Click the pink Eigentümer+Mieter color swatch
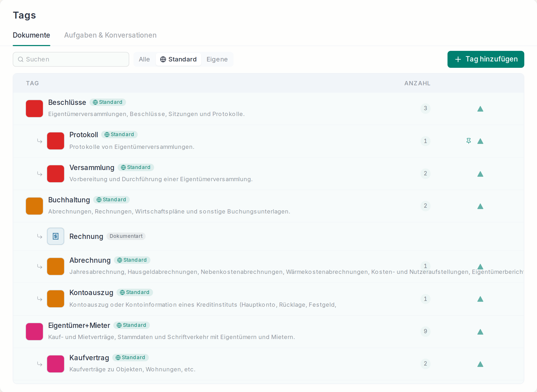Viewport: 537px width, 392px height. point(34,332)
